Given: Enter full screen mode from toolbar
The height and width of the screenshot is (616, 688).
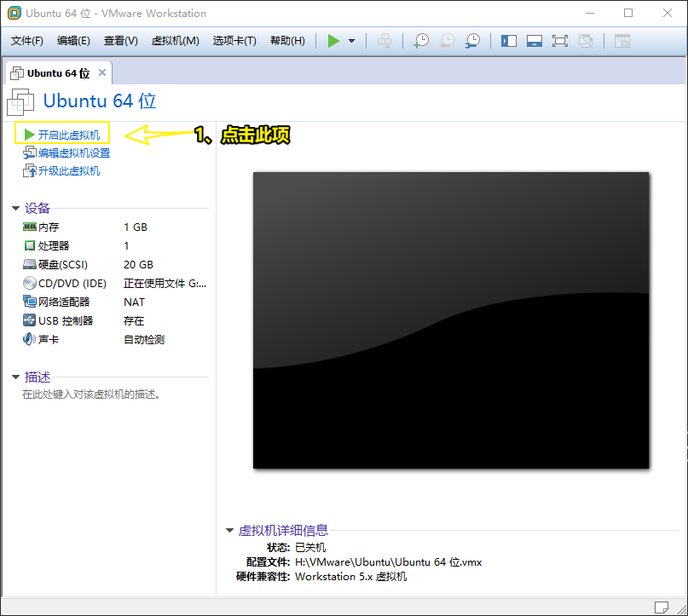Looking at the screenshot, I should coord(560,41).
